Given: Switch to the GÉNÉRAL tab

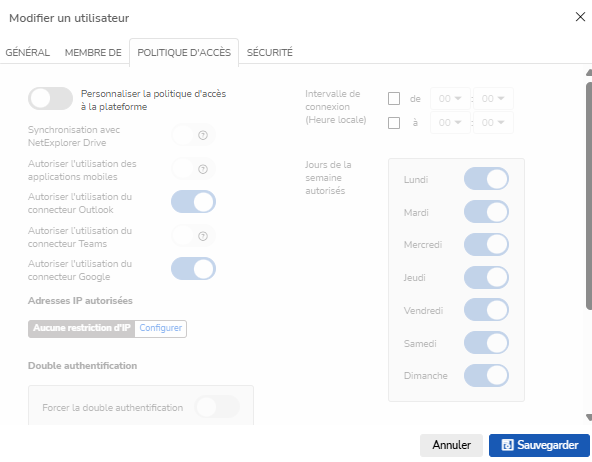Looking at the screenshot, I should 28,52.
